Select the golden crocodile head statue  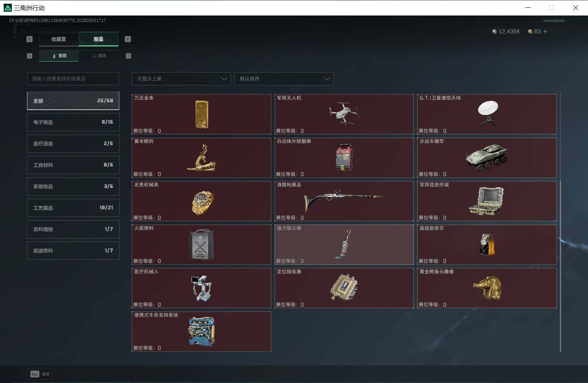pos(487,288)
